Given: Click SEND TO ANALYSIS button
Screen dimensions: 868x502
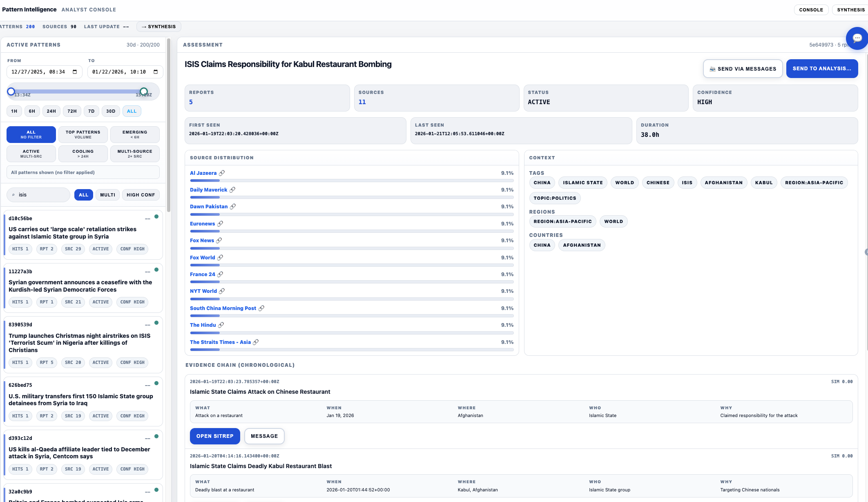Looking at the screenshot, I should pyautogui.click(x=821, y=69).
